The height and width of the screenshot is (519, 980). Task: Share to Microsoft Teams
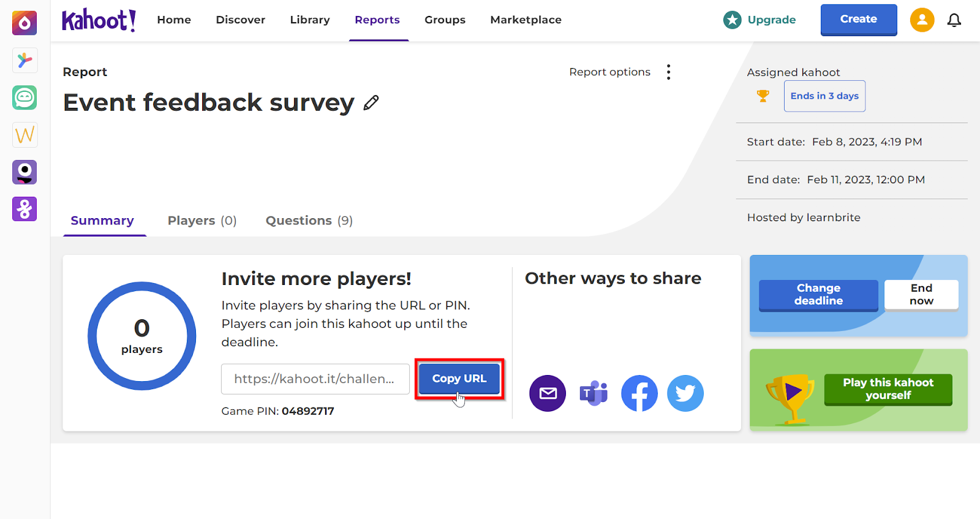pyautogui.click(x=594, y=393)
